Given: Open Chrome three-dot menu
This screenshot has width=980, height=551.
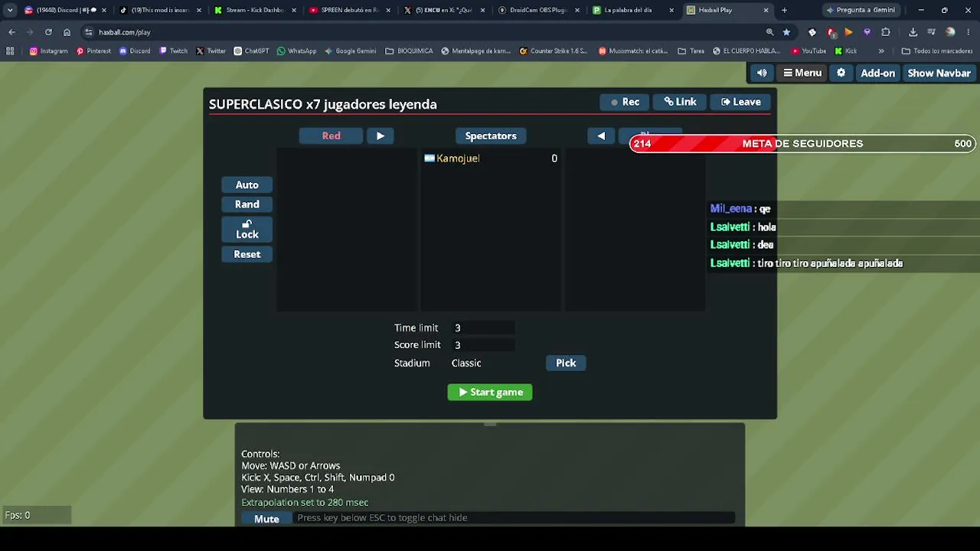Looking at the screenshot, I should (969, 32).
